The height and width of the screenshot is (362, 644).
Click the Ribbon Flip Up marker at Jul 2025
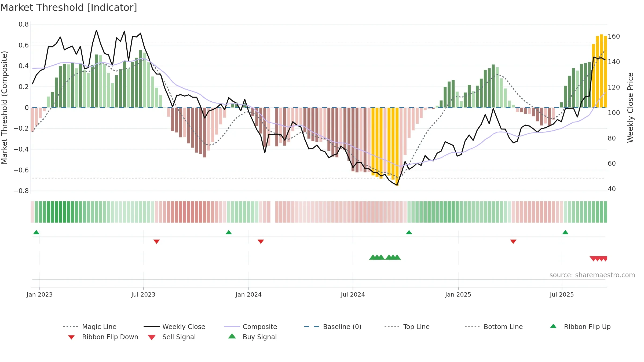[x=565, y=232]
